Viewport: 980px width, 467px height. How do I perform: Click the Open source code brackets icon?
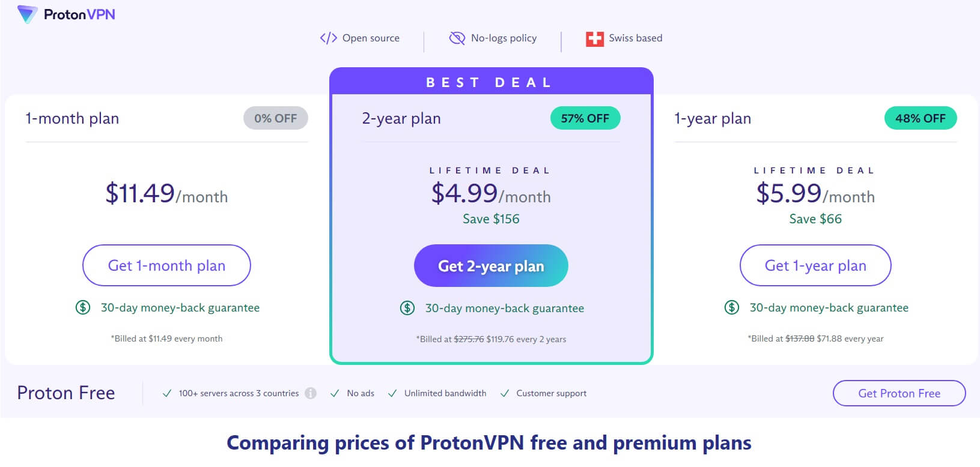329,38
